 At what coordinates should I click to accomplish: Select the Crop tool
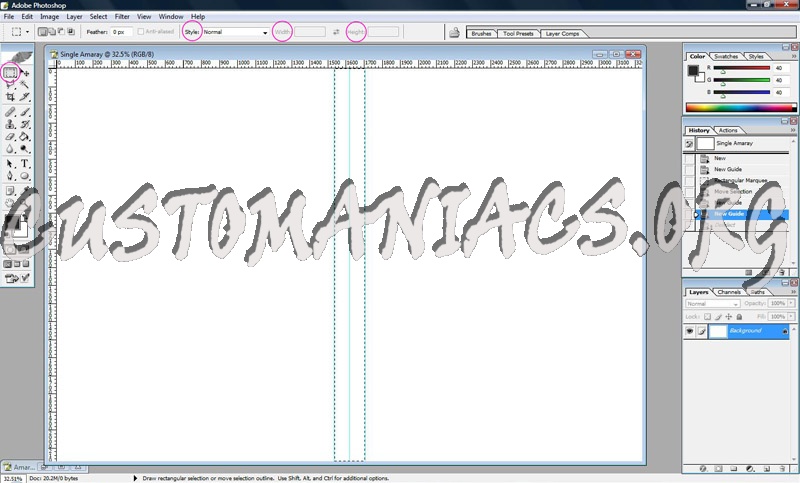pyautogui.click(x=10, y=97)
